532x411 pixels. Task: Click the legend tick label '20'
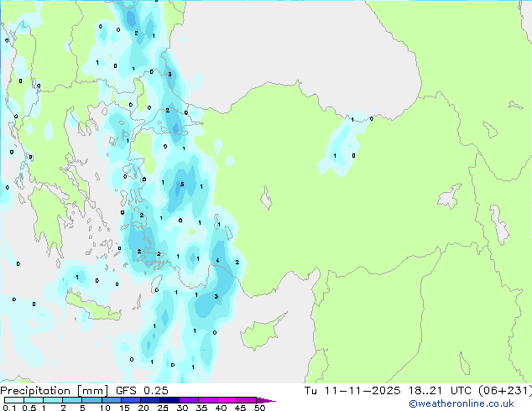143,408
